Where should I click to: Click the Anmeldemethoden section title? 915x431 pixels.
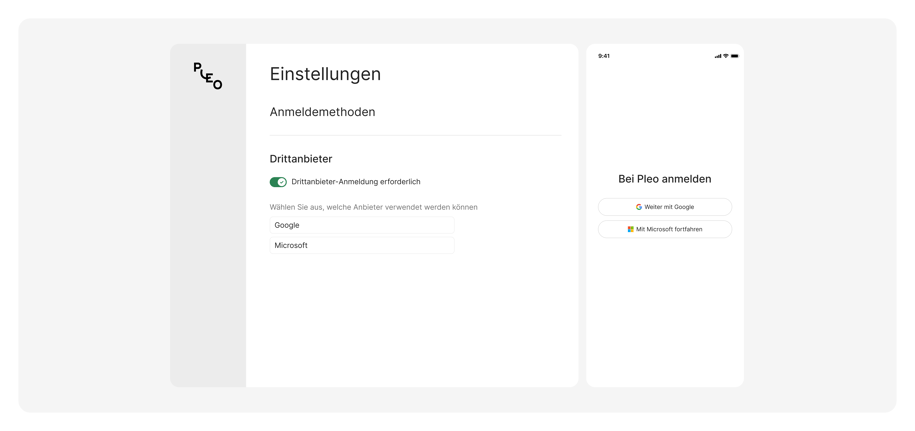coord(322,112)
